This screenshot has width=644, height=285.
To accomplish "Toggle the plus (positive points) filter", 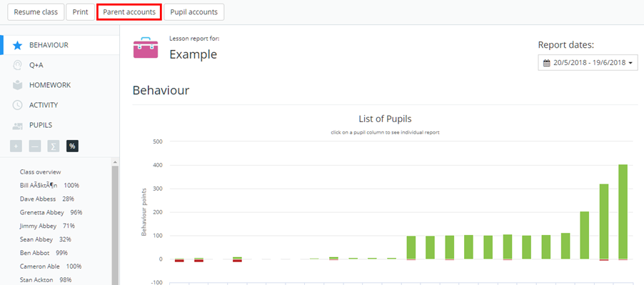I will [16, 146].
